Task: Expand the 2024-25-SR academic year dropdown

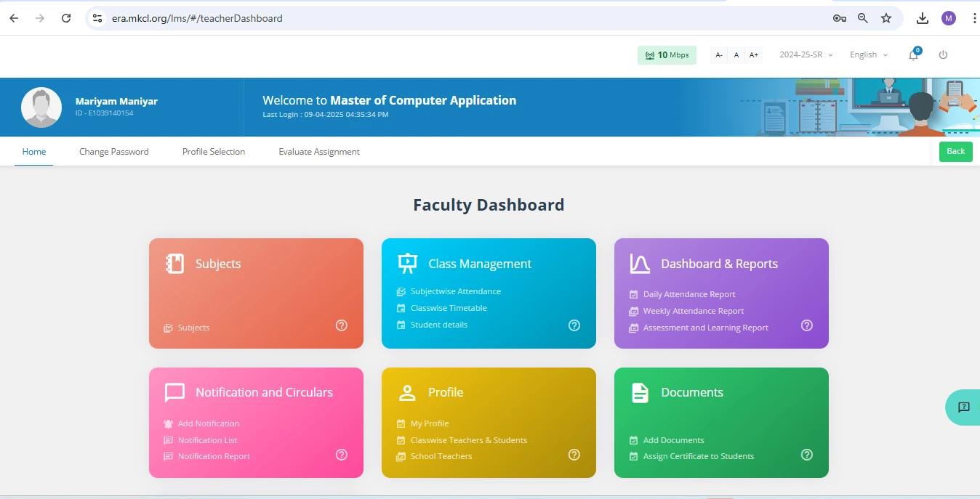Action: pyautogui.click(x=806, y=55)
